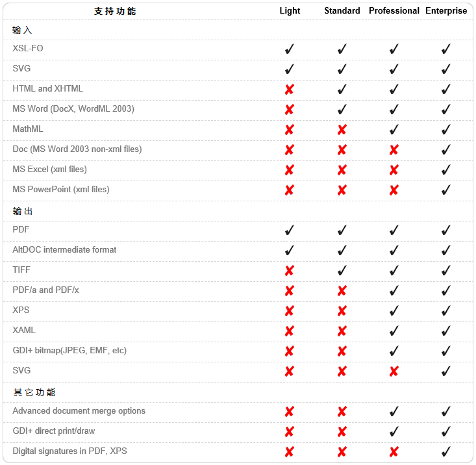The image size is (476, 465).
Task: Click the Standard red X for XAML
Action: (342, 331)
